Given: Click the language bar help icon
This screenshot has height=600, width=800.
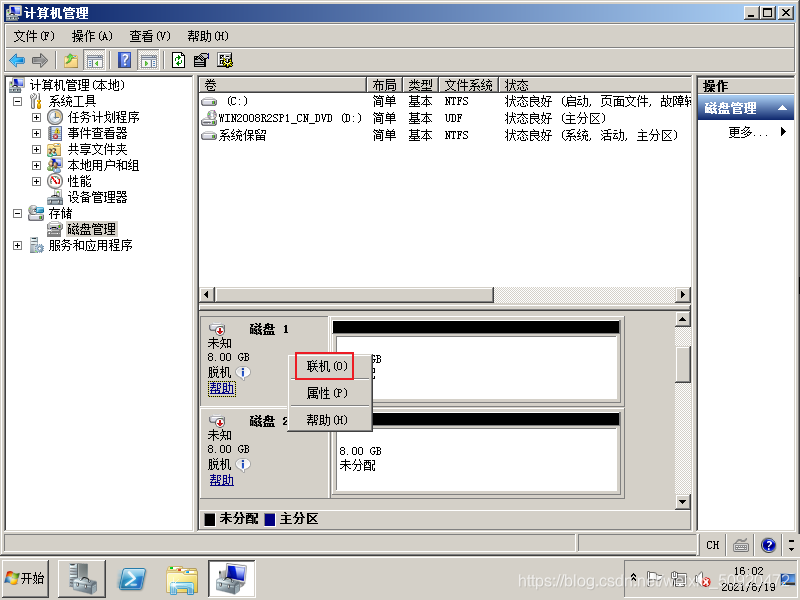Looking at the screenshot, I should [768, 545].
